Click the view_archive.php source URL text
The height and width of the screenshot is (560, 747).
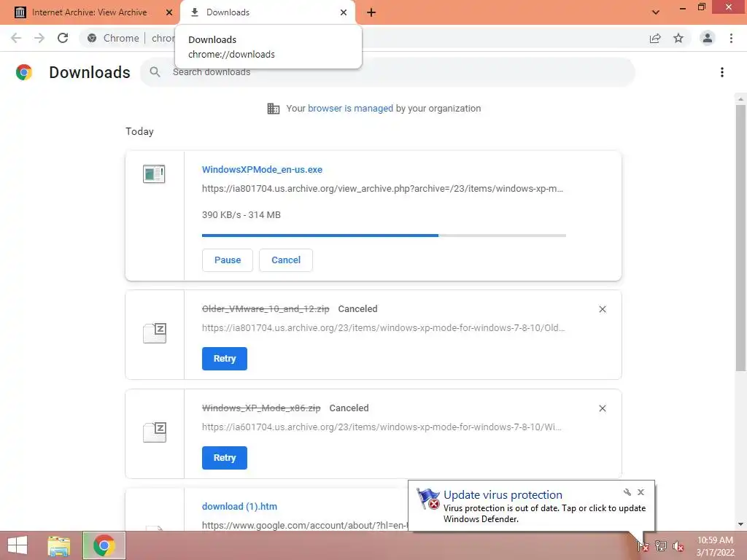click(382, 189)
